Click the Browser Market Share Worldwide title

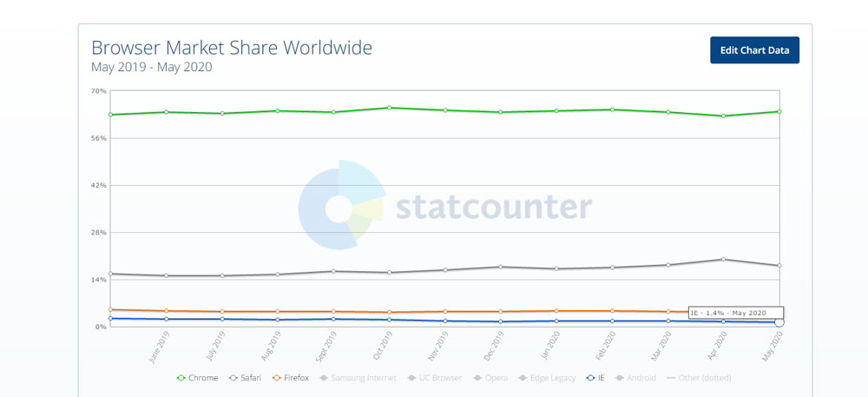(x=232, y=47)
